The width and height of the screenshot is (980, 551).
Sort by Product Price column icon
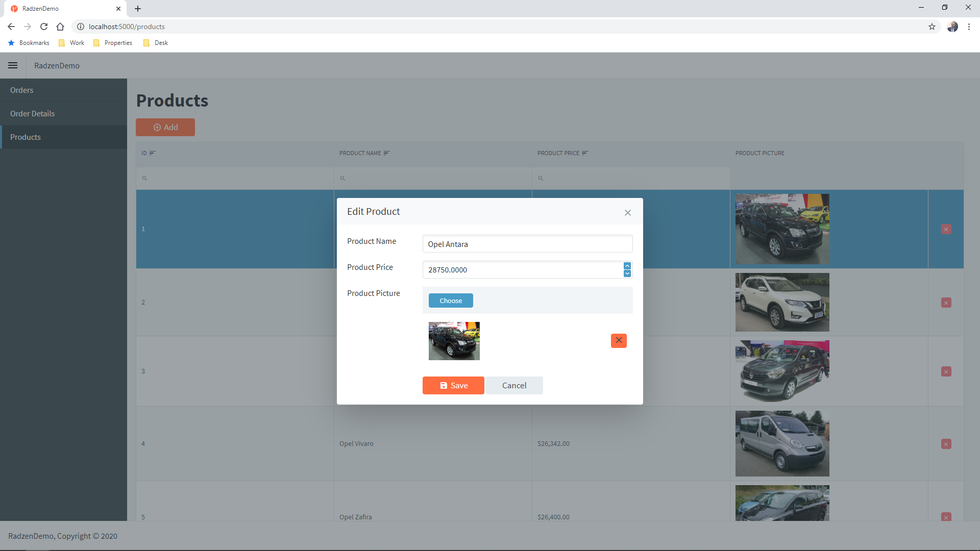tap(585, 153)
